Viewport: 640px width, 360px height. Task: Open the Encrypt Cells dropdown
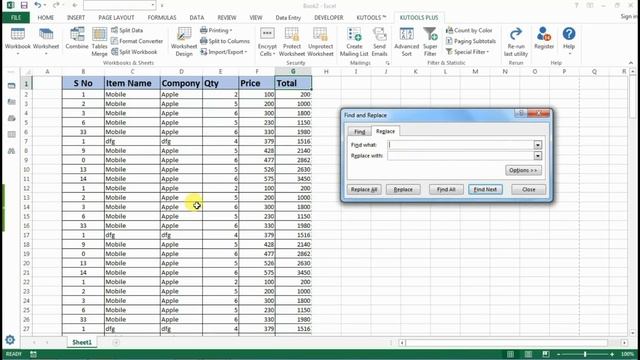267,41
